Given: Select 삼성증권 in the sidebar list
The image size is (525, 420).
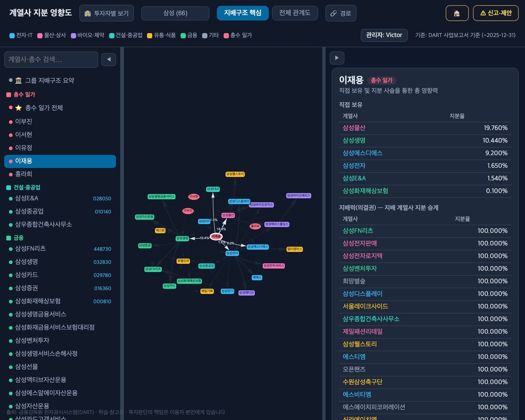Looking at the screenshot, I should point(60,288).
